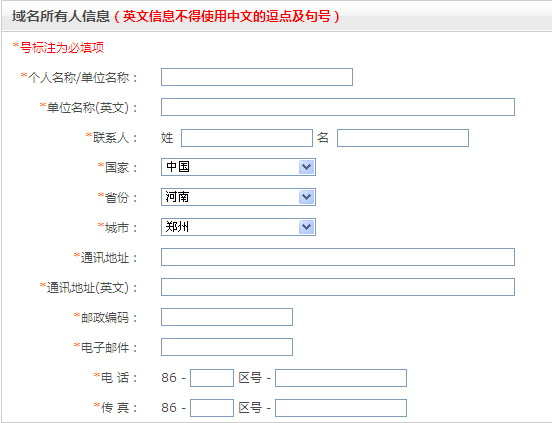The width and height of the screenshot is (552, 423).
Task: Click the 域名所有人信息 section header
Action: coord(61,16)
